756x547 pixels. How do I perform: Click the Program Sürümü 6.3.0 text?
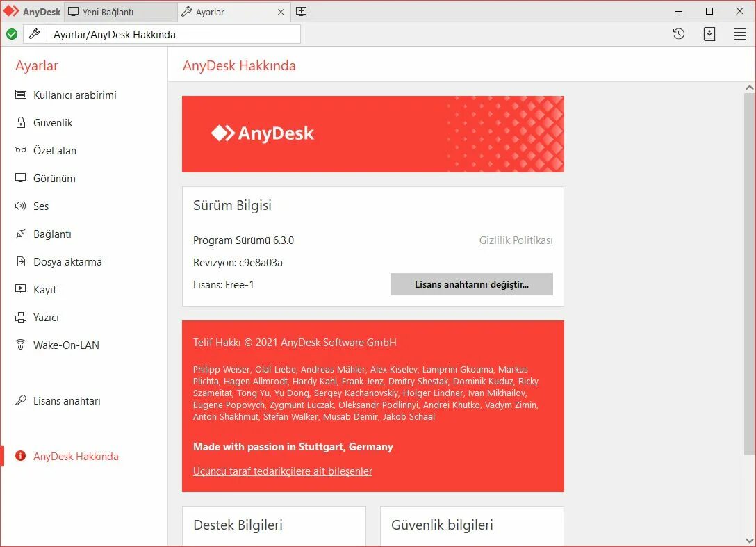243,240
